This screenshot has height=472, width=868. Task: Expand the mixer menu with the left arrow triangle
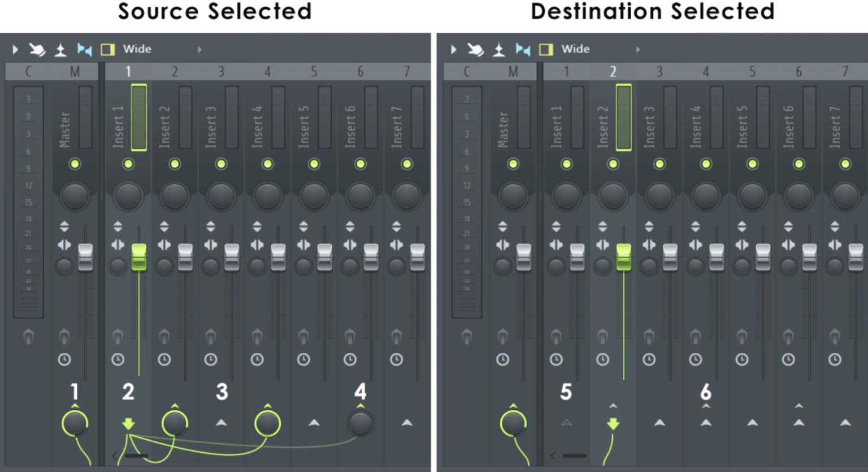pyautogui.click(x=15, y=49)
